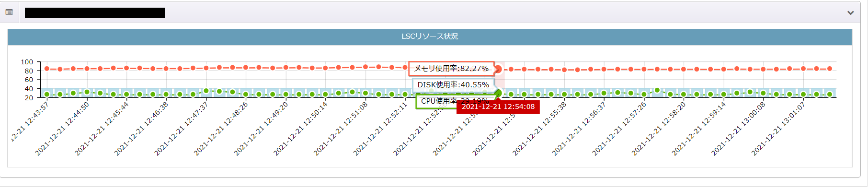
Task: Click x-axis label 2021-12-21 13:00:08
Action: [739, 129]
